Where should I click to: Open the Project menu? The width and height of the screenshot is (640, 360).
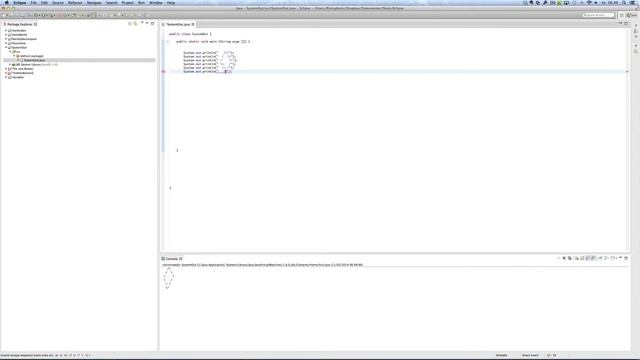(128, 2)
